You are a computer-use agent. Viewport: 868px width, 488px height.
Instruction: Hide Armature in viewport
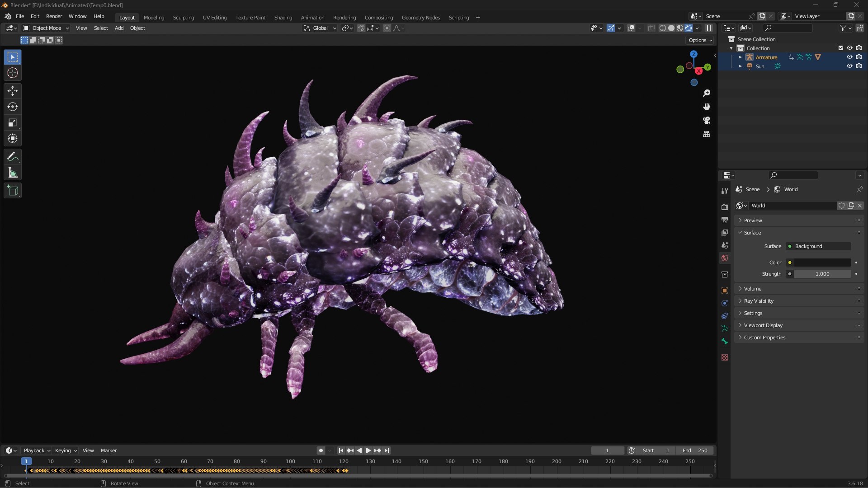pos(849,57)
